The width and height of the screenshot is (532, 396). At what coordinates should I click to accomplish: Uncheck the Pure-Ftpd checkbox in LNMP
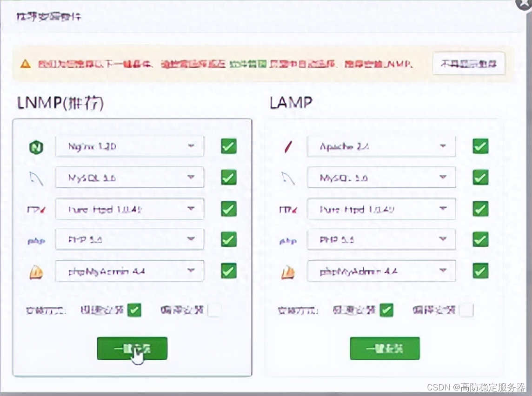pyautogui.click(x=229, y=209)
